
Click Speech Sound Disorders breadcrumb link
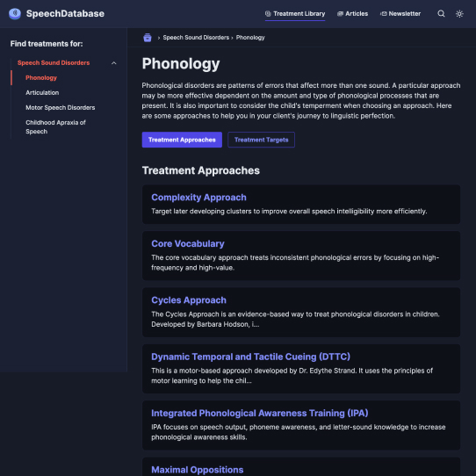pyautogui.click(x=196, y=38)
